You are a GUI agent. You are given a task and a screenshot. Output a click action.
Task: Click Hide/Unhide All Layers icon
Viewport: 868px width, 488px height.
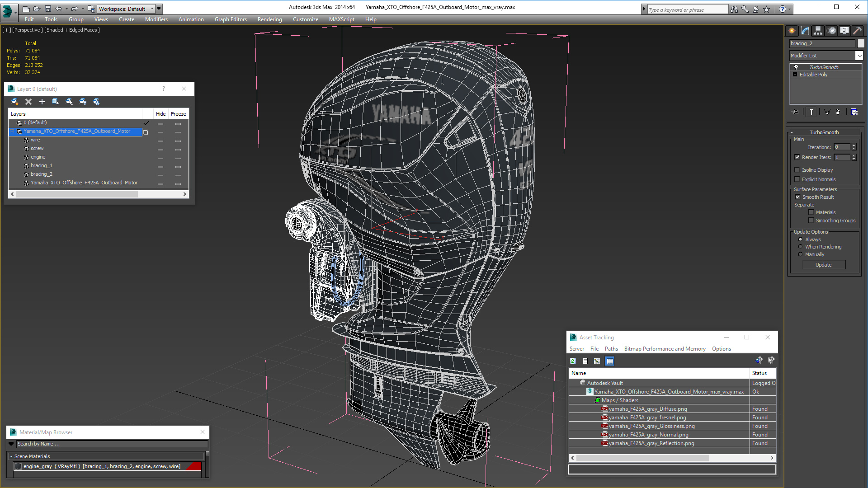click(x=83, y=102)
